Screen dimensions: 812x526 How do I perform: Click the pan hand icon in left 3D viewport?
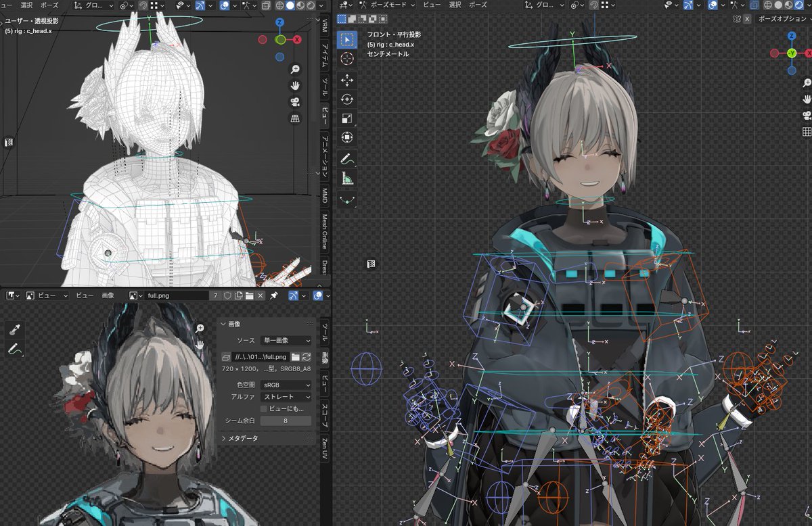295,86
